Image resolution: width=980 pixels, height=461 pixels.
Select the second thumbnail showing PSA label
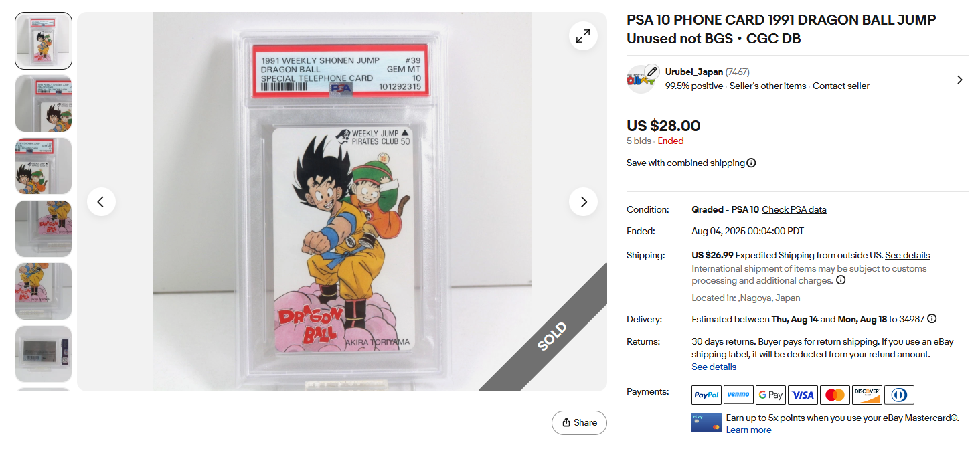tap(44, 104)
